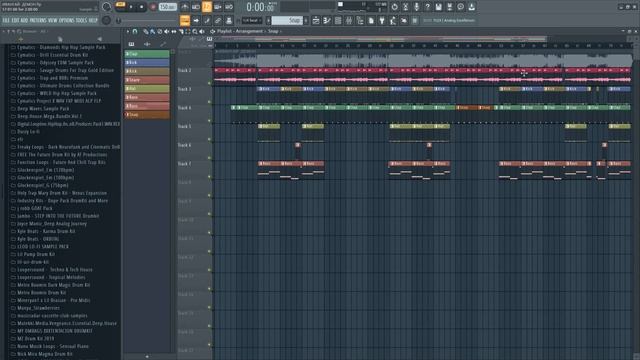Screen dimensions: 640x360
Task: Toggle the orange countdown-before-recording icon
Action: click(x=207, y=7)
